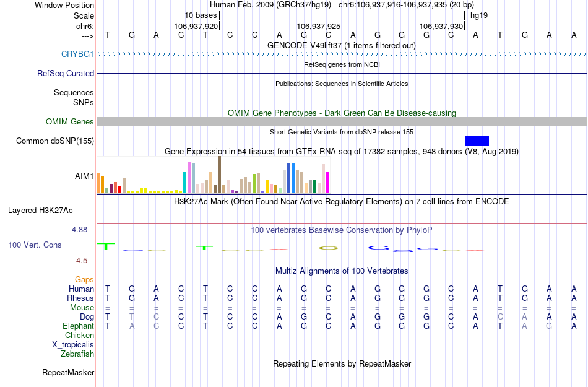Click the chr6: ruler label

(x=85, y=26)
